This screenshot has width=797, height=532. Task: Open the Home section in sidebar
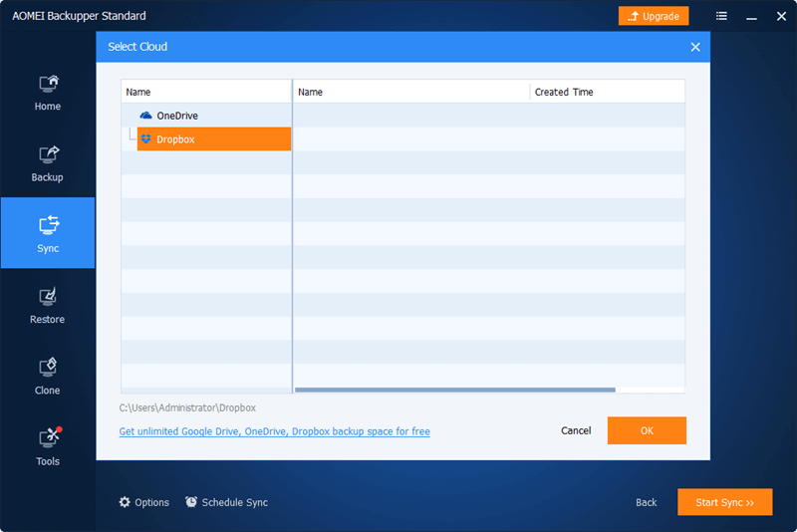point(48,93)
